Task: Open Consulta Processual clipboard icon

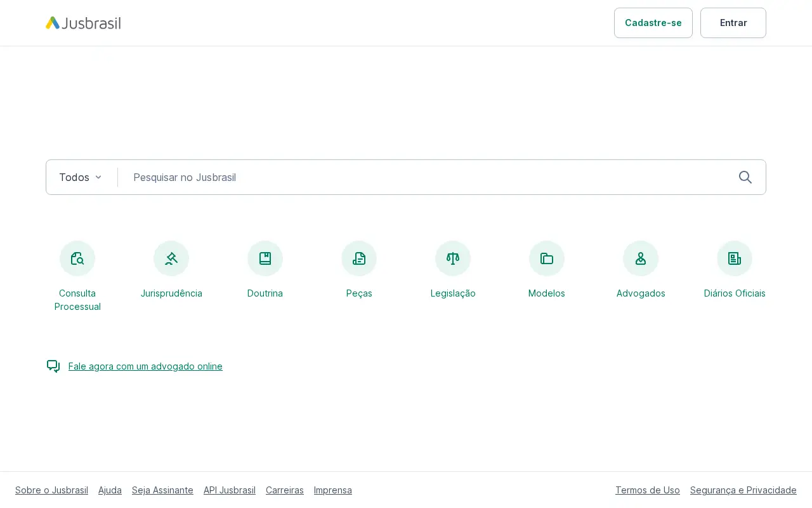Action: (77, 258)
